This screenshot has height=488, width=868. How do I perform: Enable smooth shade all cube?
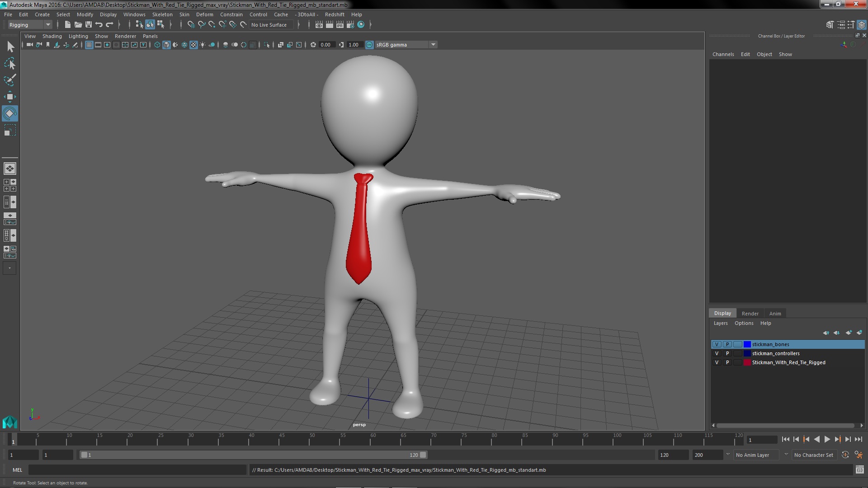tap(166, 45)
